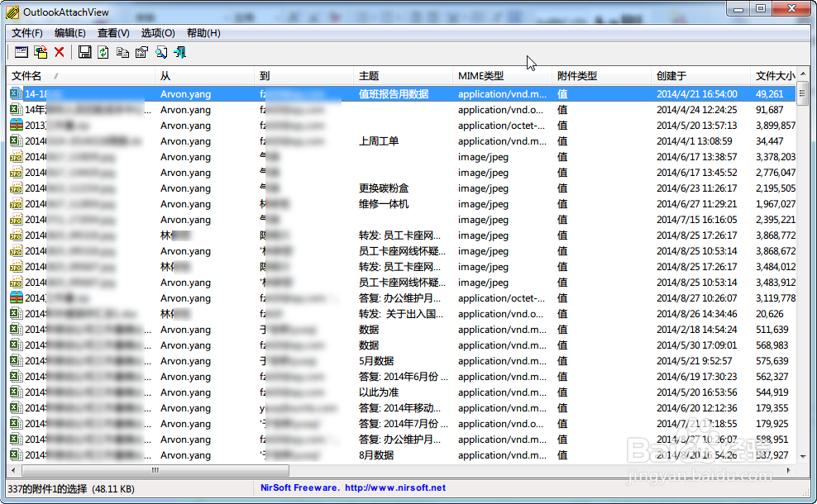Click the Excel file icon in the 上周工单 row

(17, 141)
